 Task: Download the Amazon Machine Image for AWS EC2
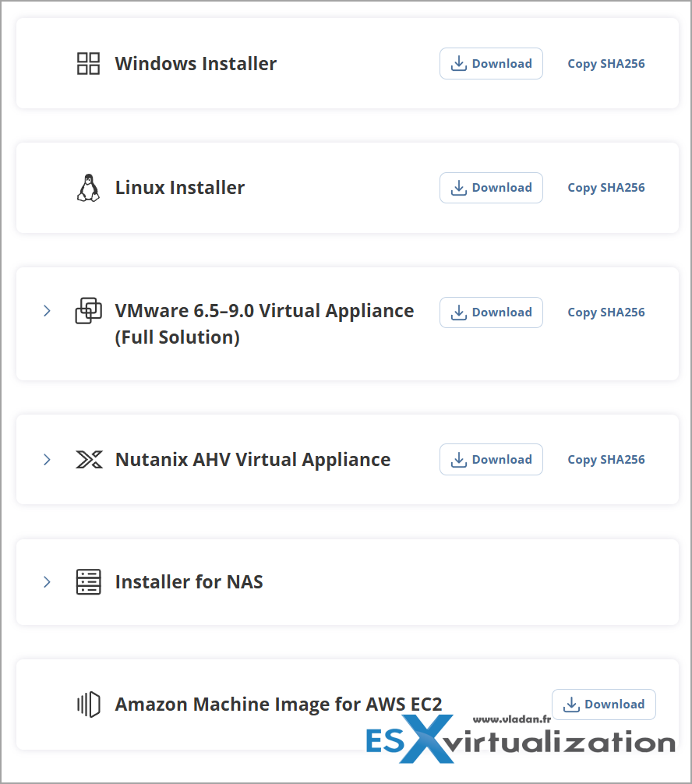coord(603,705)
